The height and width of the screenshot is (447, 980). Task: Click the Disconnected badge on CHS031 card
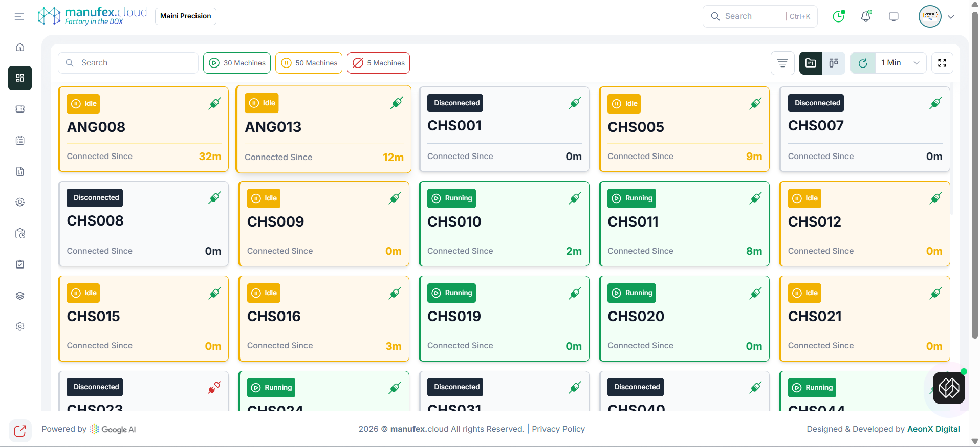click(x=455, y=387)
